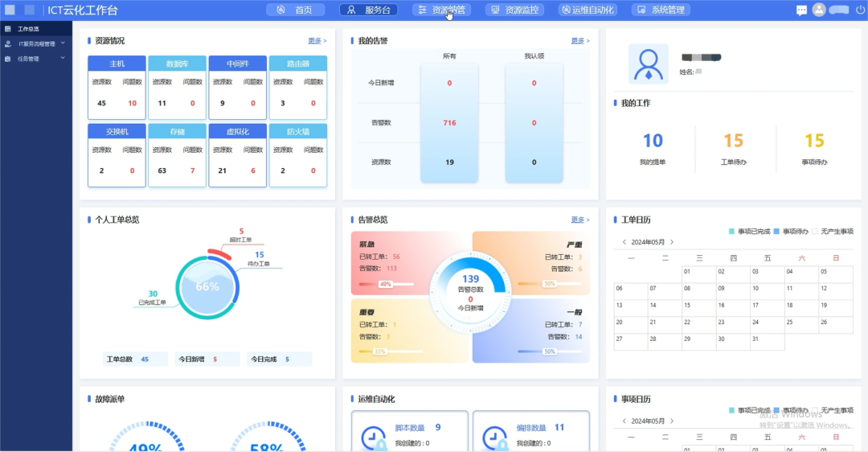Screen dimensions: 868x452
Task: Click the 告警数 716 value under 所有
Action: [x=449, y=123]
